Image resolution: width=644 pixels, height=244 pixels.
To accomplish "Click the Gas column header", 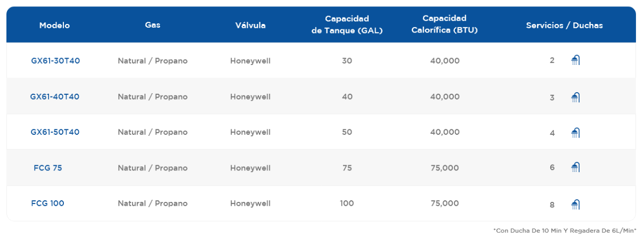I will pos(152,25).
